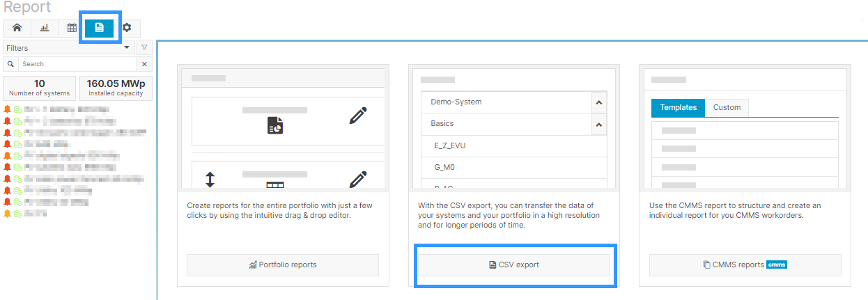Open the settings gear icon
868x300 pixels.
(127, 28)
